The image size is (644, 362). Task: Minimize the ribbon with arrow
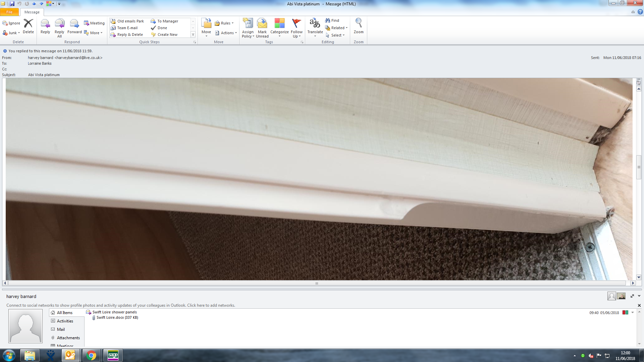coord(633,12)
